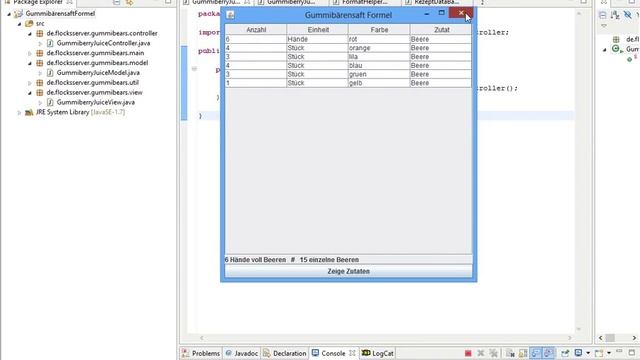
Task: Select the 'lila' cell in the table
Action: click(x=379, y=57)
